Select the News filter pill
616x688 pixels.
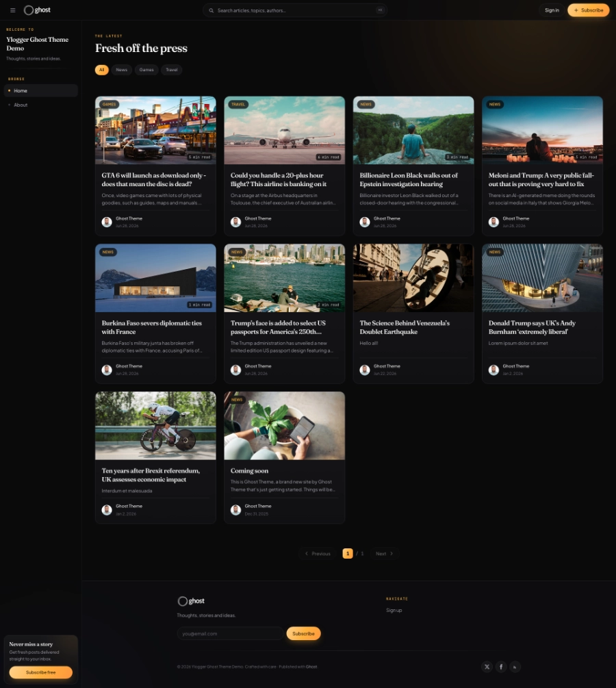pyautogui.click(x=122, y=70)
